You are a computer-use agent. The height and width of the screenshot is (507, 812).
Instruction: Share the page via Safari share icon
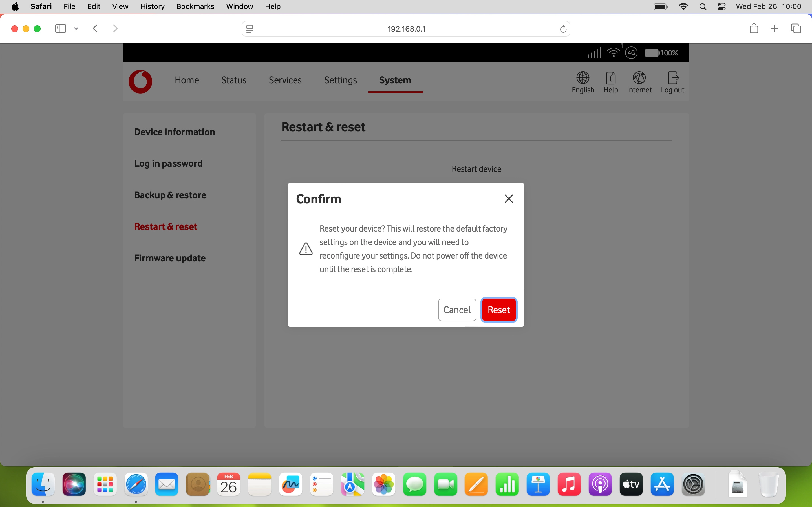(x=754, y=28)
